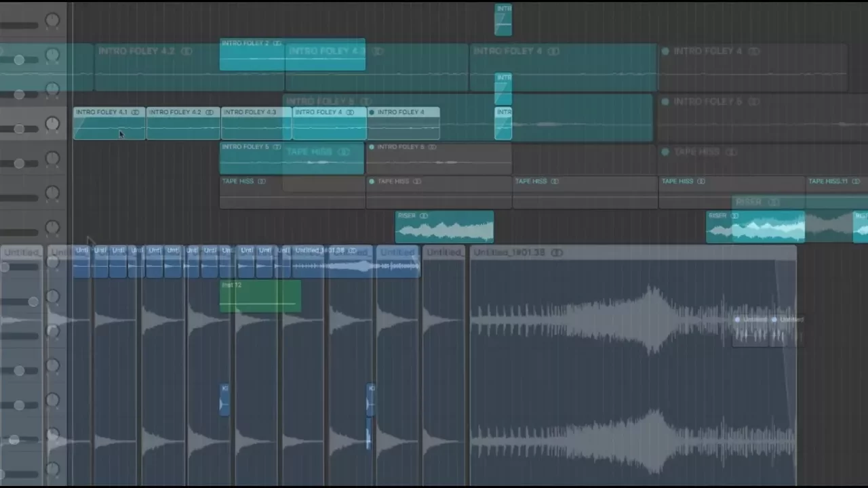Select first TAPE HISS region under INTRO FOLEY 5
The image size is (868, 488).
(292, 192)
